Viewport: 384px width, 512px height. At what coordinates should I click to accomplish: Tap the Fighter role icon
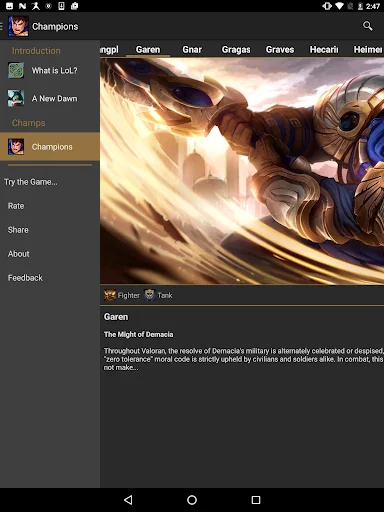tap(110, 295)
